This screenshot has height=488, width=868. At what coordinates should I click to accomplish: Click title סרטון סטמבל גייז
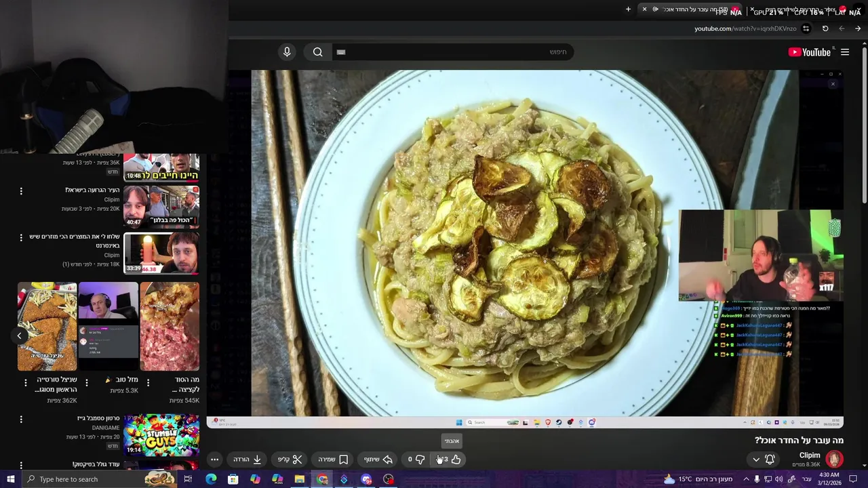98,419
